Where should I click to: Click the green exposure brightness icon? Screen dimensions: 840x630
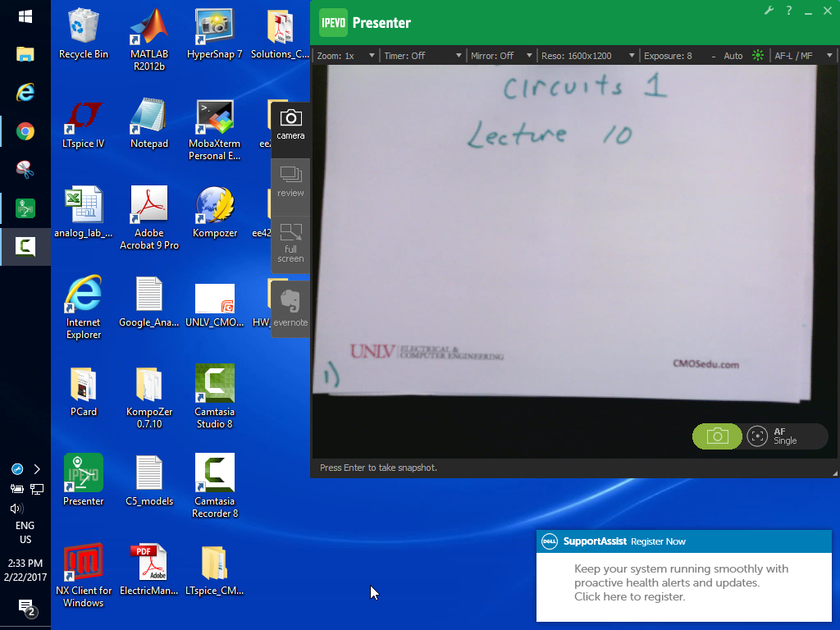(x=757, y=55)
